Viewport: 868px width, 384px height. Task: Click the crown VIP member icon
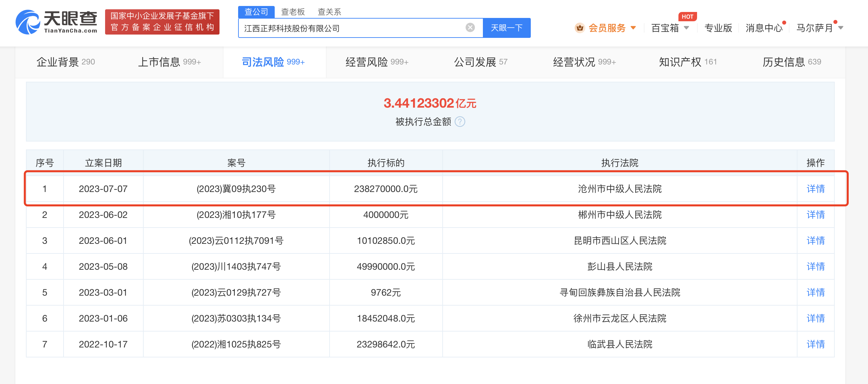click(x=580, y=28)
